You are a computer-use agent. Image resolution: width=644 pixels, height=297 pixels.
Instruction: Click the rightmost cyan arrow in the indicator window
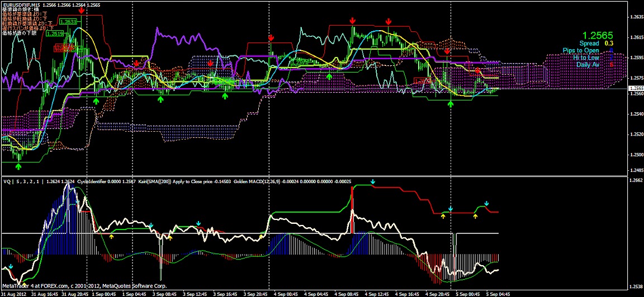[486, 204]
